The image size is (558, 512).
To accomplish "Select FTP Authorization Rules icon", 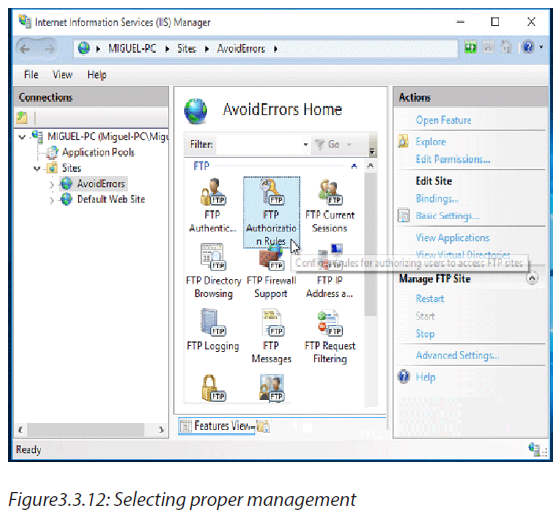I will pyautogui.click(x=272, y=212).
